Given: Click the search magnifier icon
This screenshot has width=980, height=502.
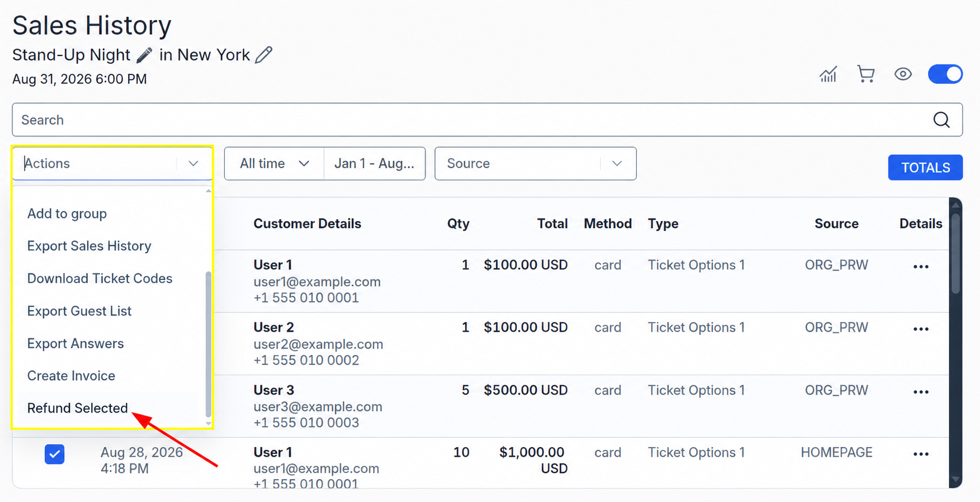Looking at the screenshot, I should coord(941,120).
